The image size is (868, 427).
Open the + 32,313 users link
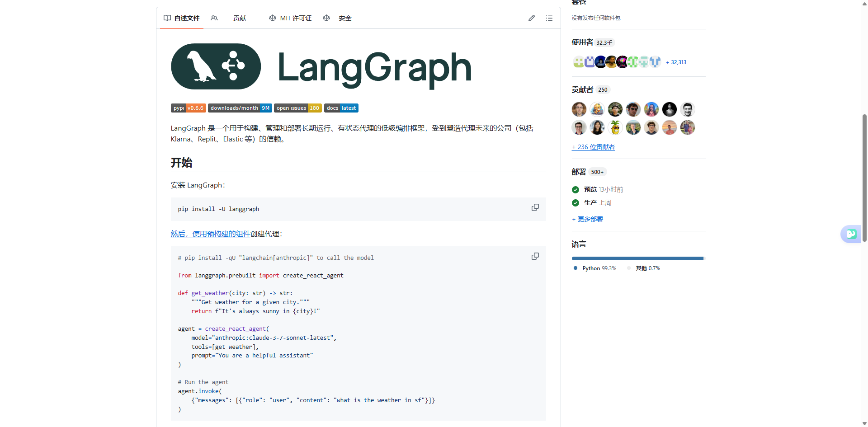(x=676, y=62)
